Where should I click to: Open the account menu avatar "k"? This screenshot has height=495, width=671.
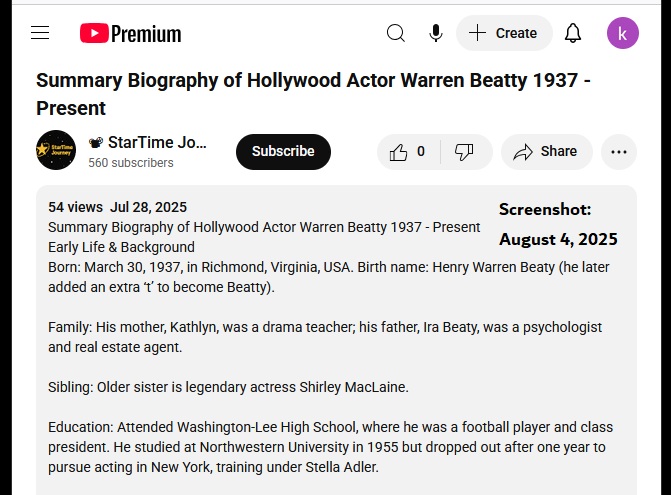coord(623,33)
